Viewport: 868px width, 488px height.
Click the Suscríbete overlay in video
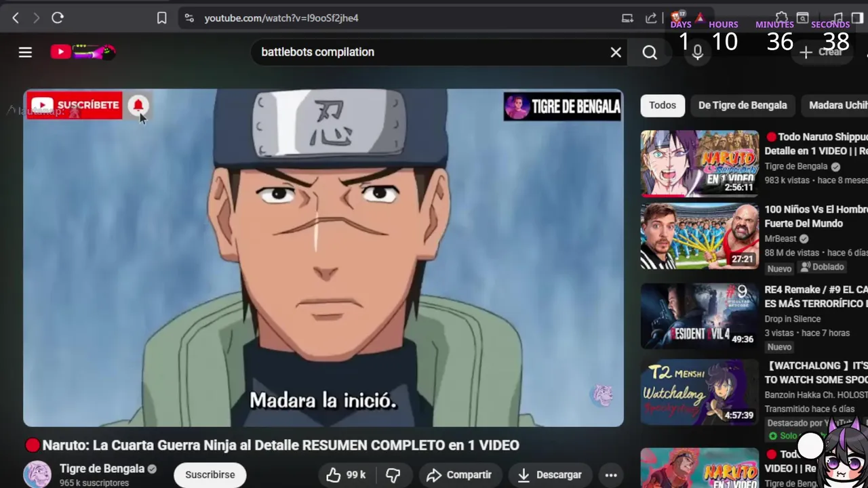[x=75, y=105]
